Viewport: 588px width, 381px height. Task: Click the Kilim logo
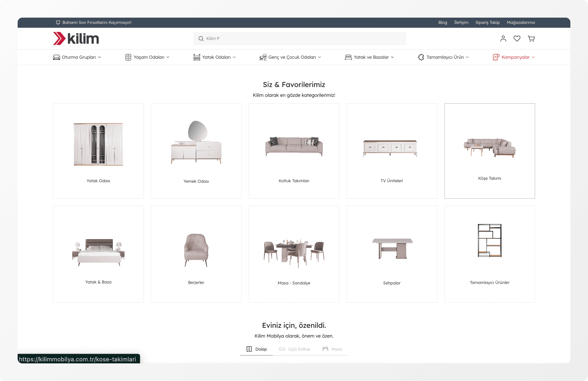[x=76, y=39]
